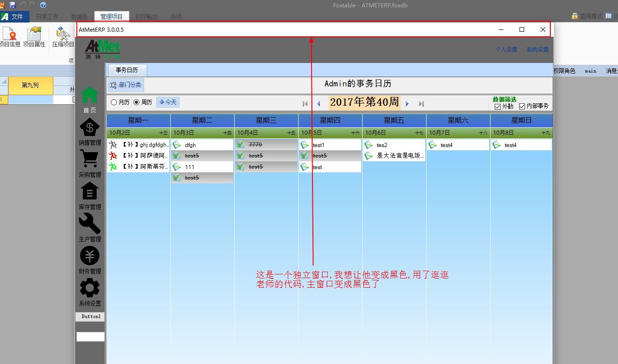618x364 pixels.
Task: Click the 10月2日 date header
Action: pos(139,133)
